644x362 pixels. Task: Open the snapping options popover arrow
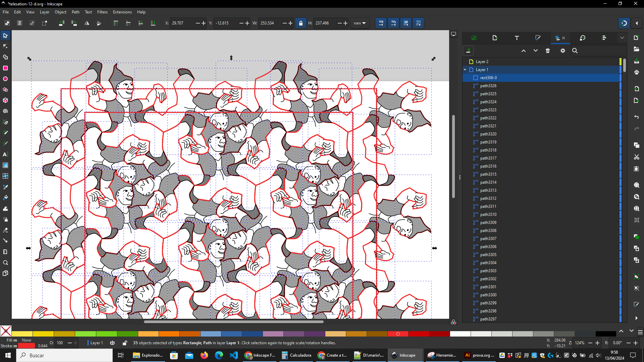(637, 23)
